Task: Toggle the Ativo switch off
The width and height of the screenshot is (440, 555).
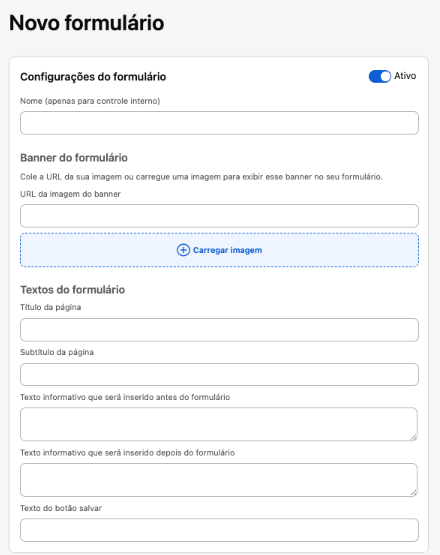Action: 379,76
